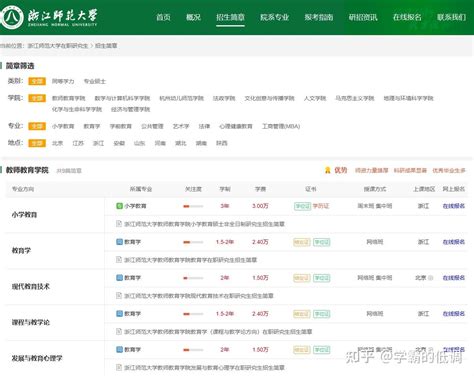The width and height of the screenshot is (474, 376).
Task: Click the green certificate badge in 小学教育 row
Action: tap(302, 206)
